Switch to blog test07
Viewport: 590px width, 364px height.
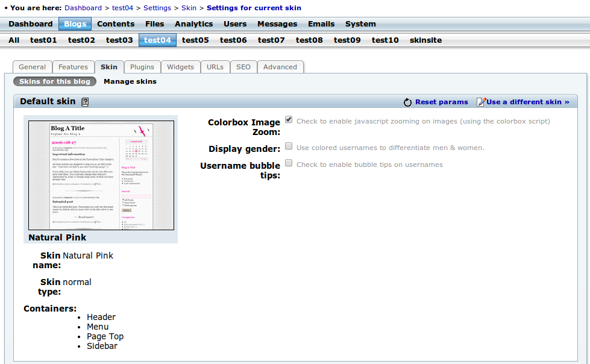point(271,40)
